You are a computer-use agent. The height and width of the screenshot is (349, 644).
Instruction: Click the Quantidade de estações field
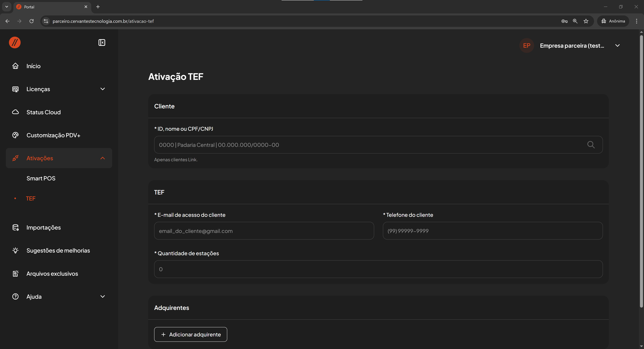click(378, 269)
